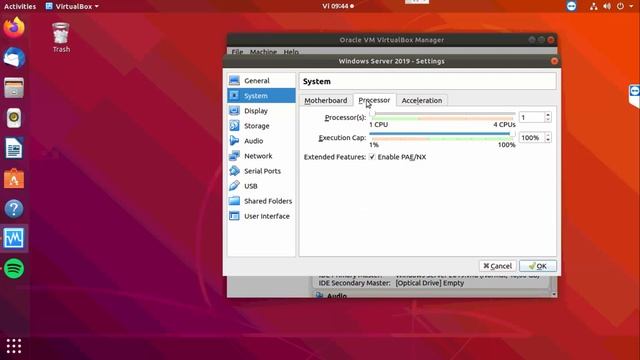640x360 pixels.
Task: Open the Trash desktop icon
Action: point(61,38)
